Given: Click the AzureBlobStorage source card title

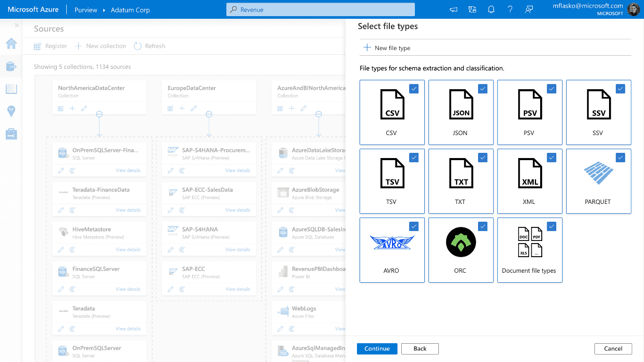Looking at the screenshot, I should [x=315, y=190].
